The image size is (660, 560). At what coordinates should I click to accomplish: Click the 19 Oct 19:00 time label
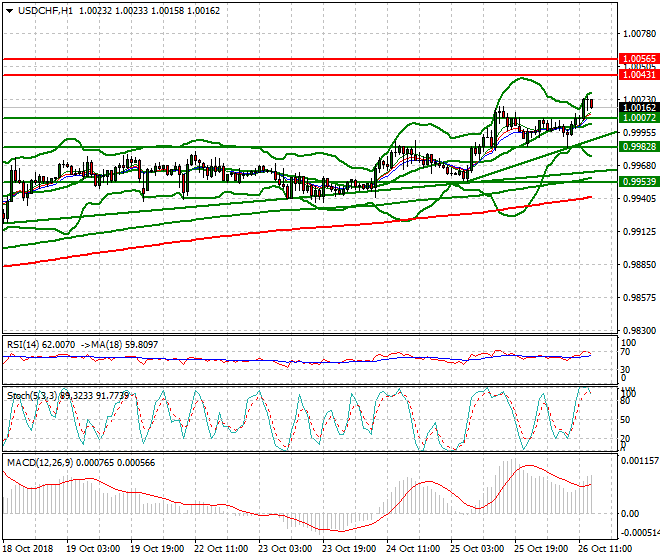point(157,549)
